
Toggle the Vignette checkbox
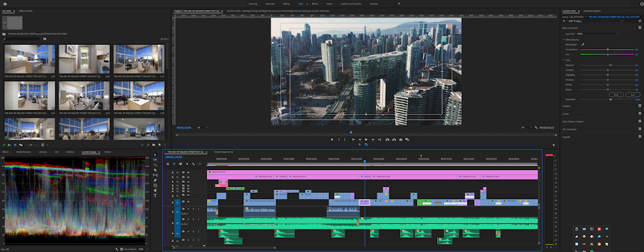pyautogui.click(x=640, y=136)
